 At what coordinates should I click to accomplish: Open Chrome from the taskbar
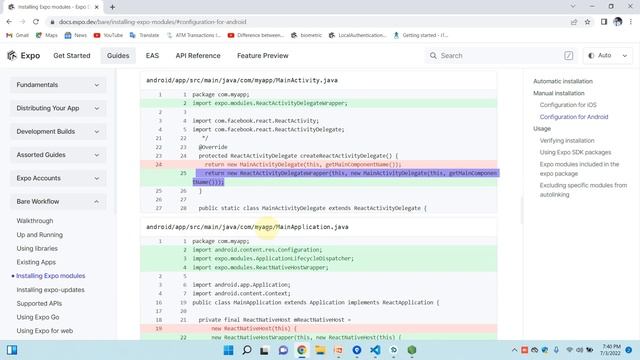[302, 350]
